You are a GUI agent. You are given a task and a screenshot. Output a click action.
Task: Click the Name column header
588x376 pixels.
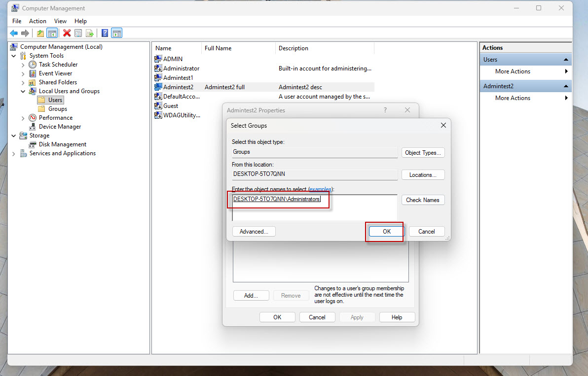pyautogui.click(x=177, y=48)
